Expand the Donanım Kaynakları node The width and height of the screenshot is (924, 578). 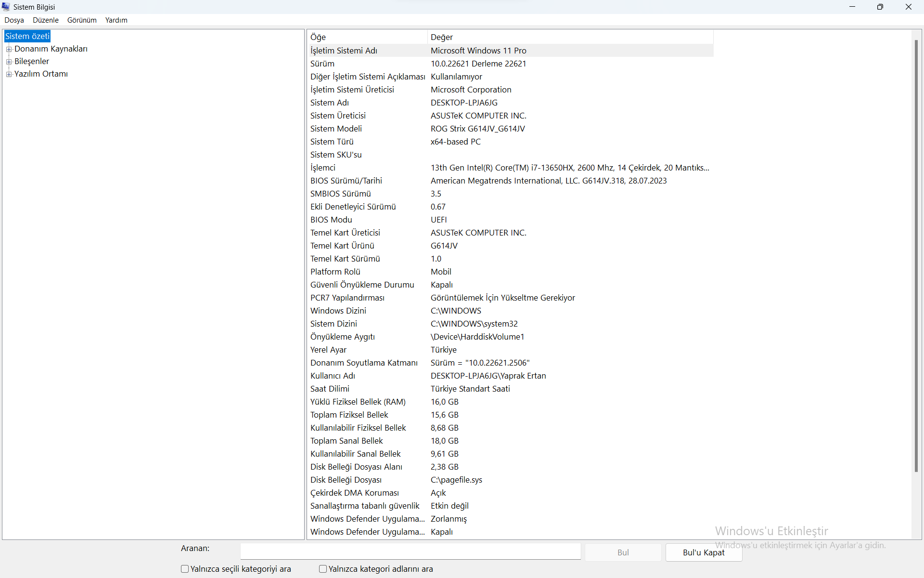(x=9, y=49)
